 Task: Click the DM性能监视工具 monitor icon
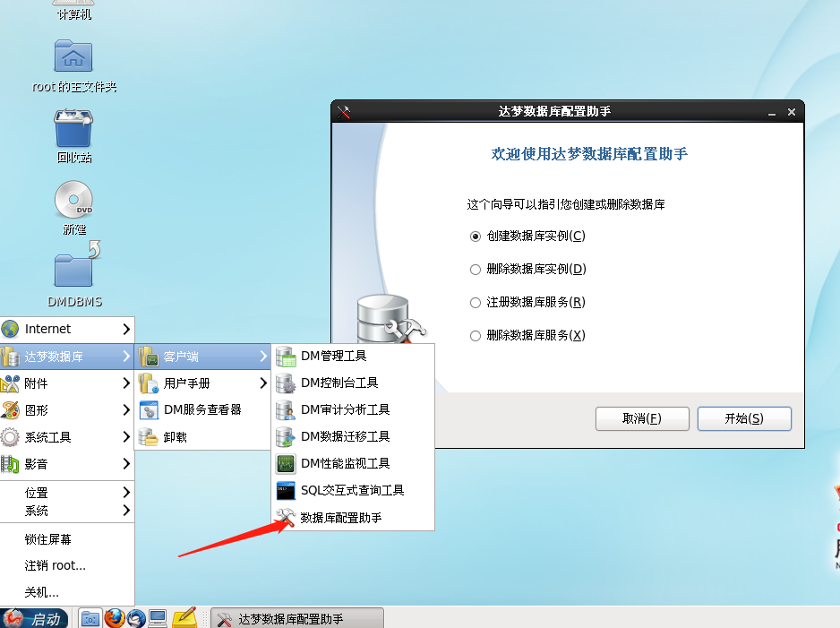click(286, 463)
